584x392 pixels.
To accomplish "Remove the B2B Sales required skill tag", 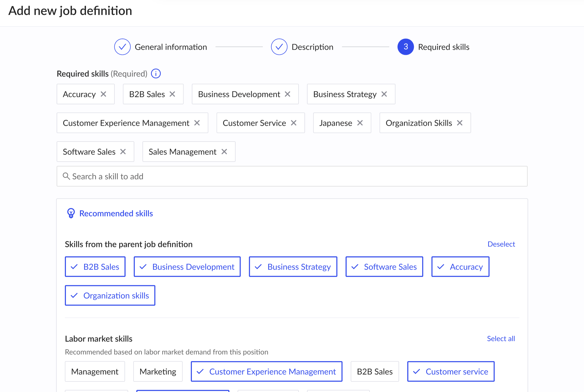I will click(172, 94).
